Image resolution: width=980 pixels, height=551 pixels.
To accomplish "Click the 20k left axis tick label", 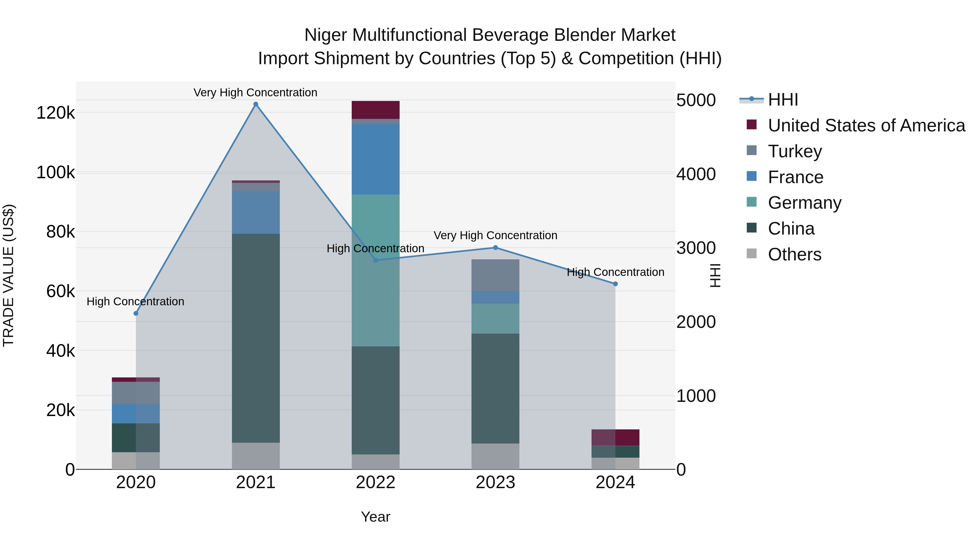I will pyautogui.click(x=60, y=410).
